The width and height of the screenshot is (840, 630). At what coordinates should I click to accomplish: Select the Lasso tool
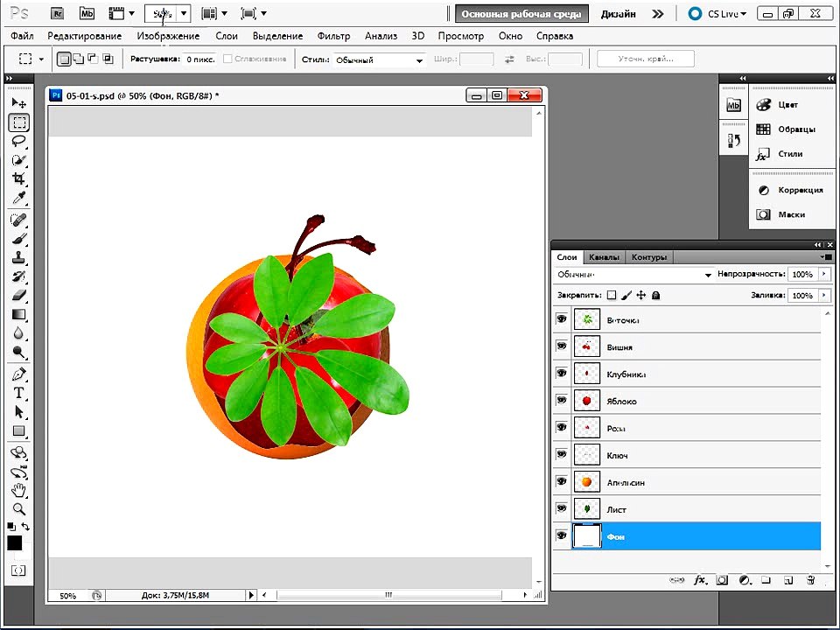coord(18,141)
